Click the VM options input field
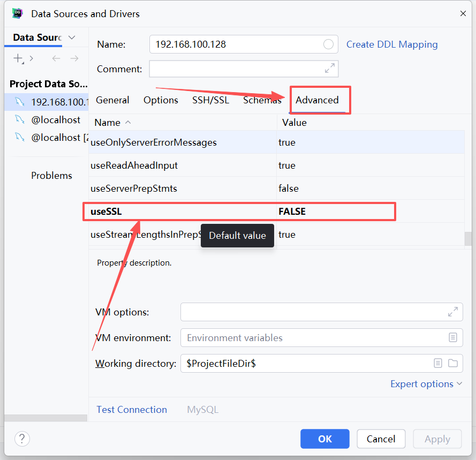Viewport: 476px width, 460px height. (x=321, y=312)
